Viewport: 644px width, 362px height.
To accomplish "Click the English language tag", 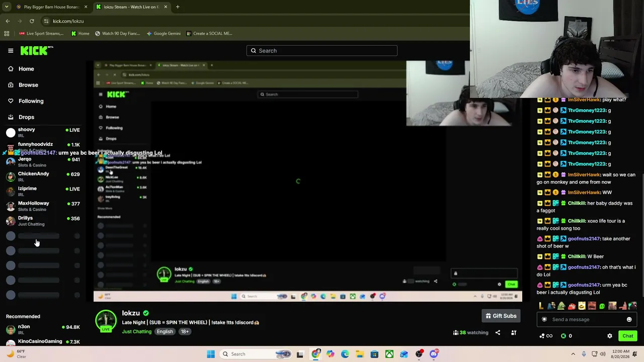I will coord(165,332).
